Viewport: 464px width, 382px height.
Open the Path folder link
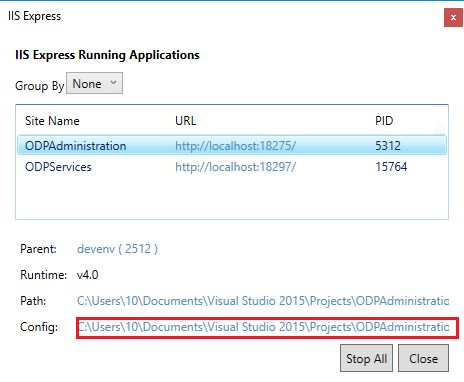tap(263, 301)
